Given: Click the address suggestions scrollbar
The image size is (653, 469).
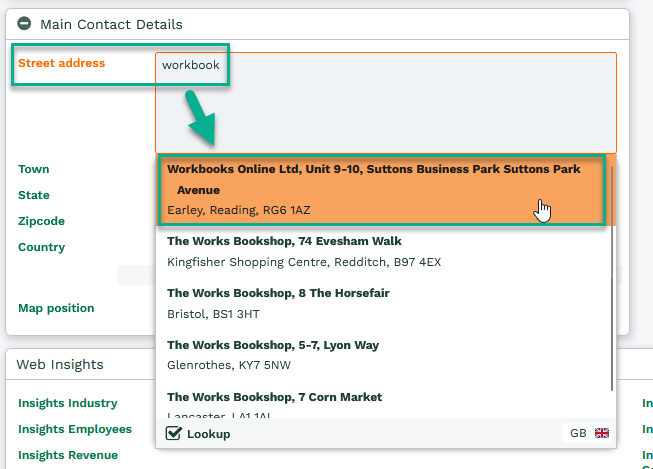Looking at the screenshot, I should [x=612, y=278].
